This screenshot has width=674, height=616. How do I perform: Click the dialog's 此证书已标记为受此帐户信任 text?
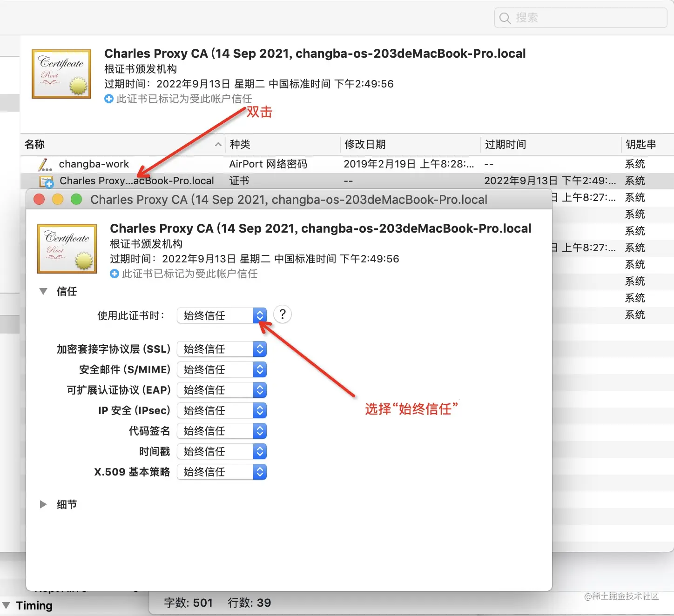[190, 274]
